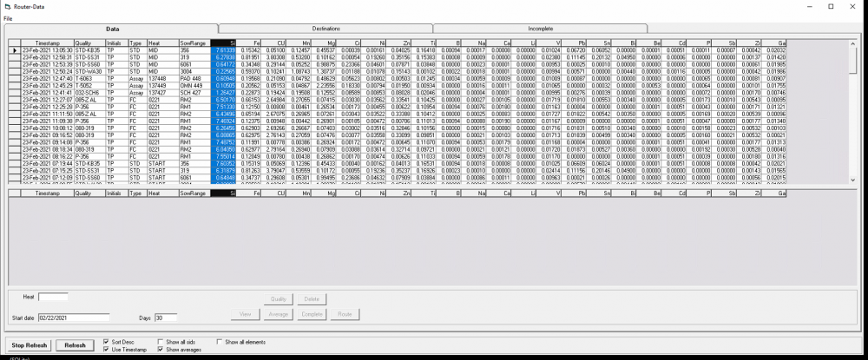868x360 pixels.
Task: Click the Complete button
Action: coord(312,314)
